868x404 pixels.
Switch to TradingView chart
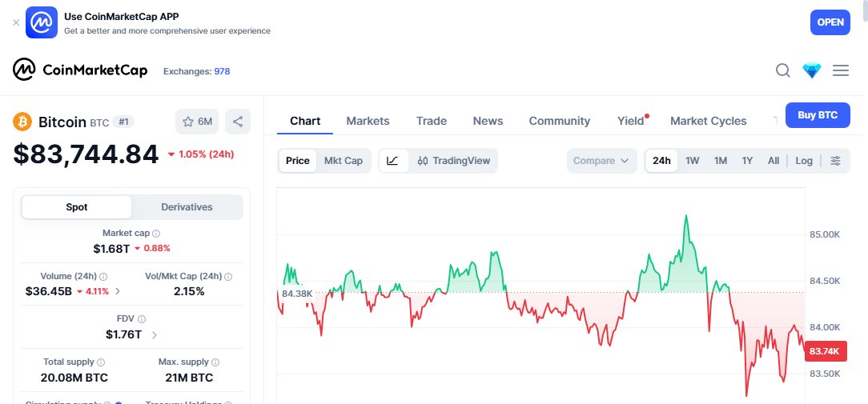point(454,161)
